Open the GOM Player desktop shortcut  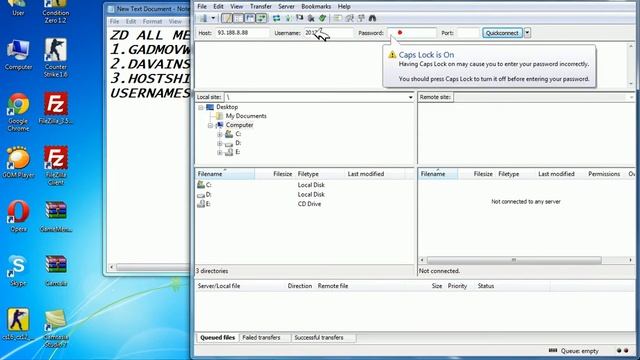click(x=17, y=162)
